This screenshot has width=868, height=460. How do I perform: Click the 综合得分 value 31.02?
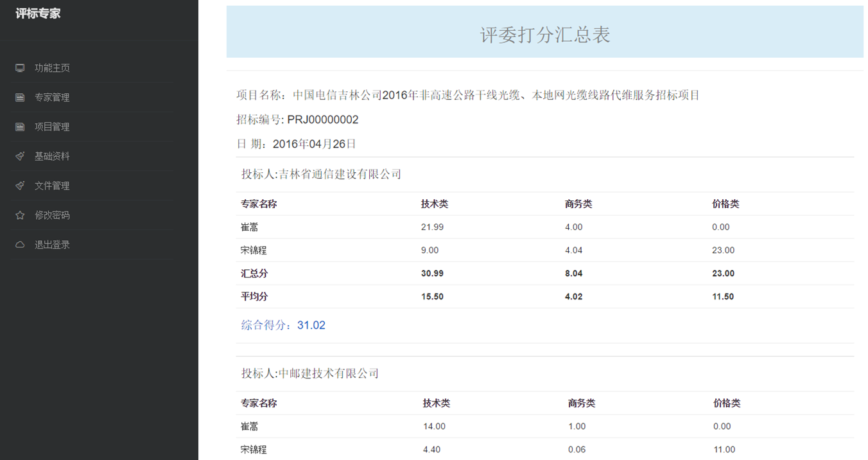pos(311,326)
